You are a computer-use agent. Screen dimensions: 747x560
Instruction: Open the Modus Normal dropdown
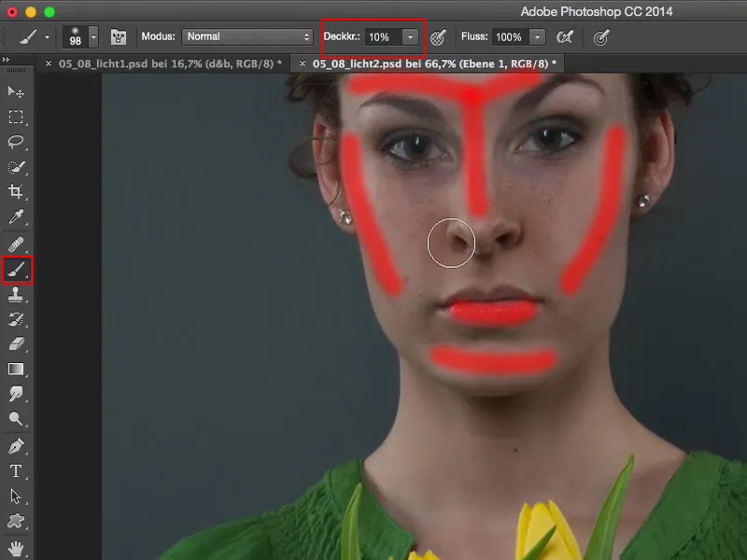247,36
